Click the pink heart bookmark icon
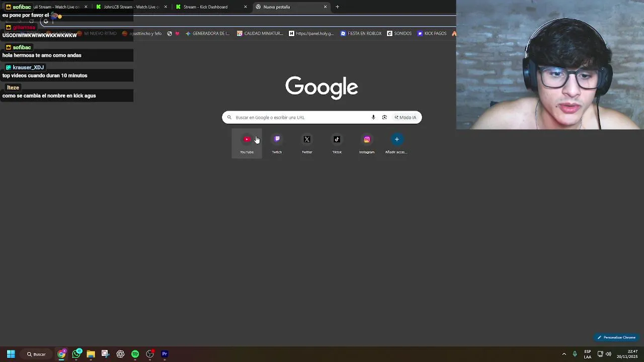Screen dimensions: 644x362 click(x=177, y=34)
